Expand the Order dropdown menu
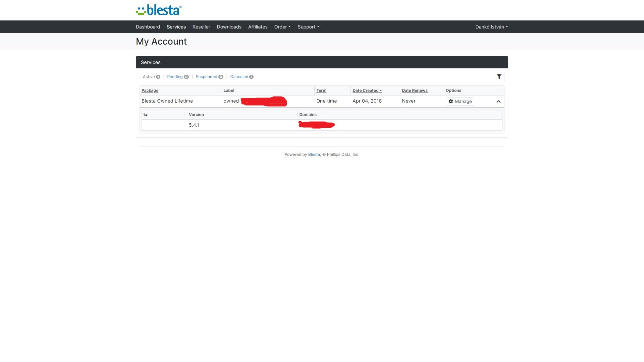This screenshot has width=644, height=362. [x=282, y=27]
